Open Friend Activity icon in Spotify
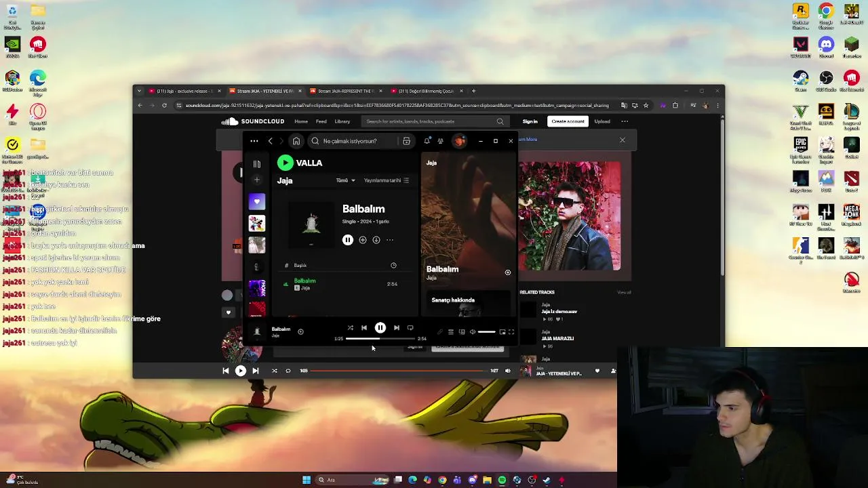This screenshot has width=868, height=488. (440, 141)
